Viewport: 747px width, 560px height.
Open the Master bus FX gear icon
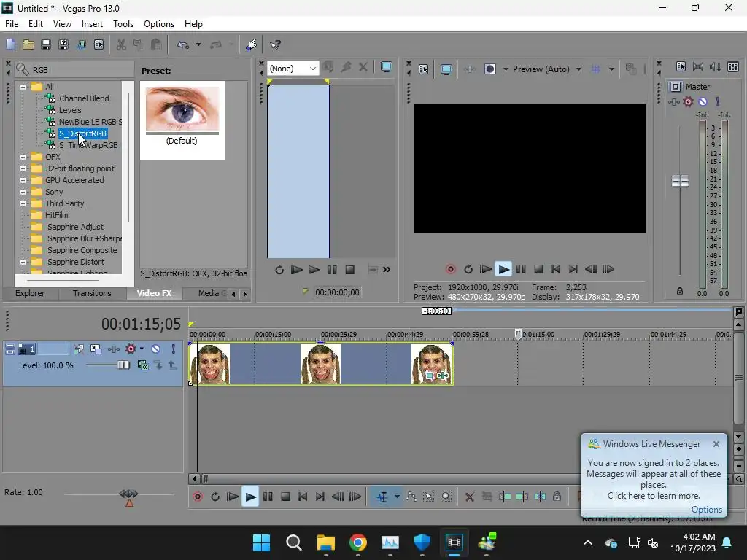click(688, 102)
